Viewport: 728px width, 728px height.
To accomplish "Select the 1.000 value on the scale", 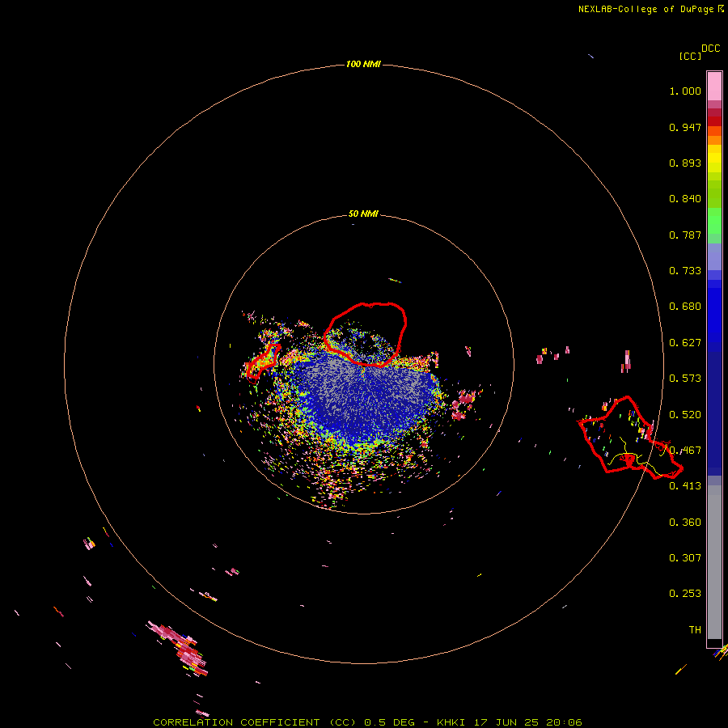I will pyautogui.click(x=685, y=91).
